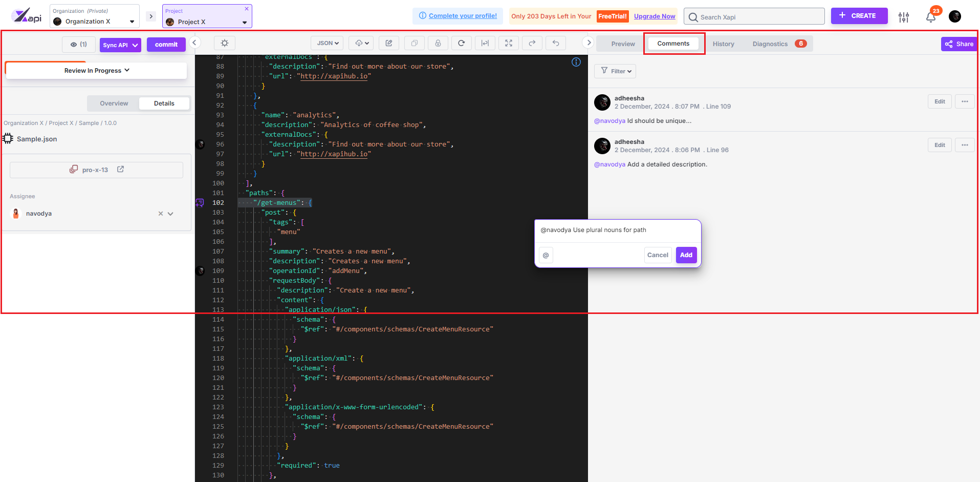Expand the Review In Progress status dropdown
This screenshot has width=980, height=482.
click(x=96, y=71)
